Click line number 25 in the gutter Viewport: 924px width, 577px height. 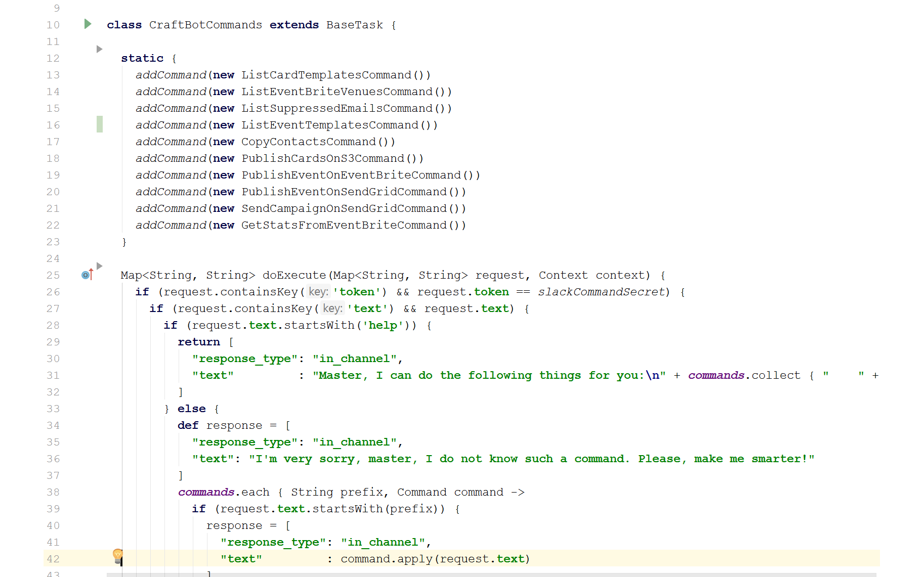click(53, 275)
